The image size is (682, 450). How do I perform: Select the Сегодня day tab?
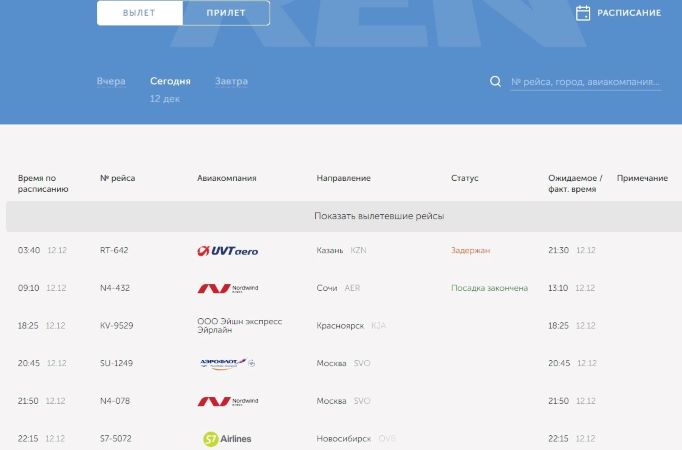(170, 81)
